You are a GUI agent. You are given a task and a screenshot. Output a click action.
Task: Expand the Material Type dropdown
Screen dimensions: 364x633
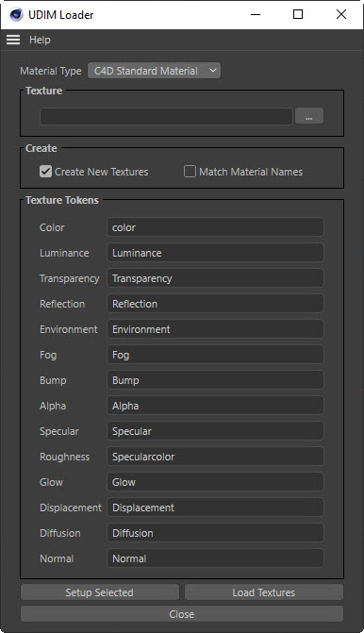coord(154,71)
